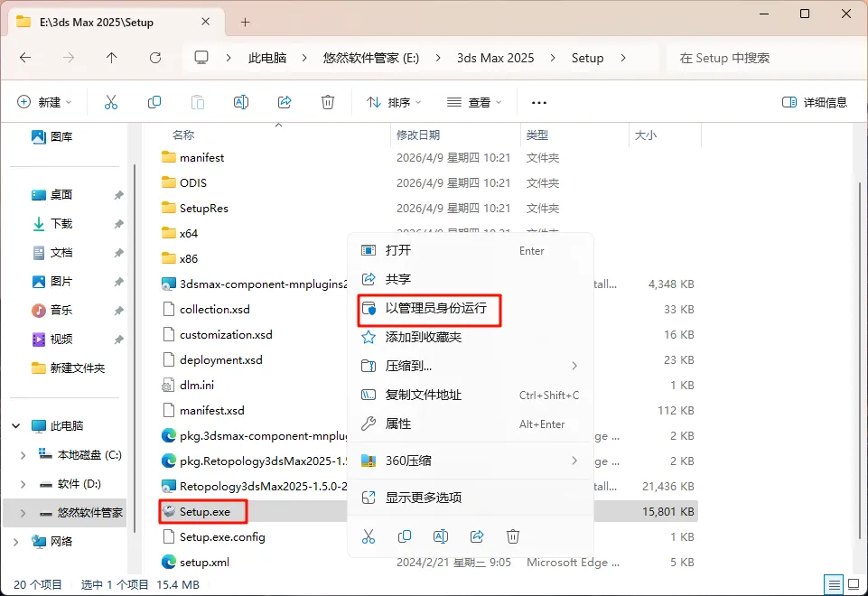Select the dlm.ini file
The width and height of the screenshot is (868, 596).
(428, 386)
